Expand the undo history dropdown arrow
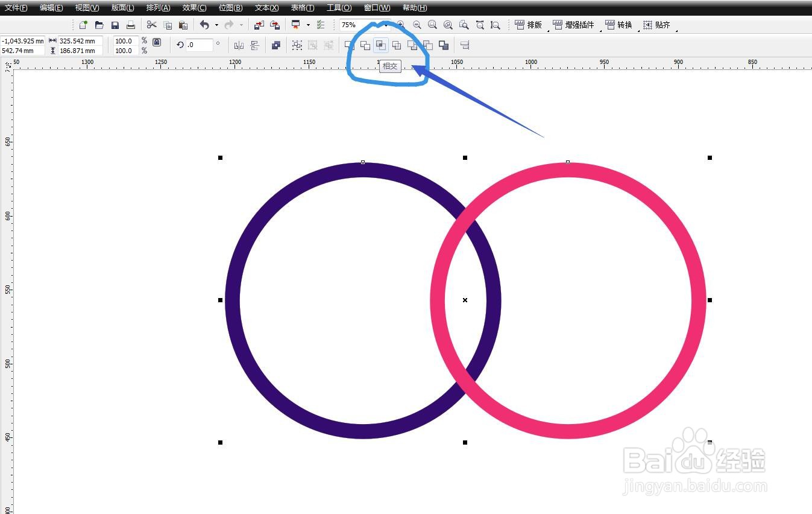The height and width of the screenshot is (514, 812). (x=216, y=25)
